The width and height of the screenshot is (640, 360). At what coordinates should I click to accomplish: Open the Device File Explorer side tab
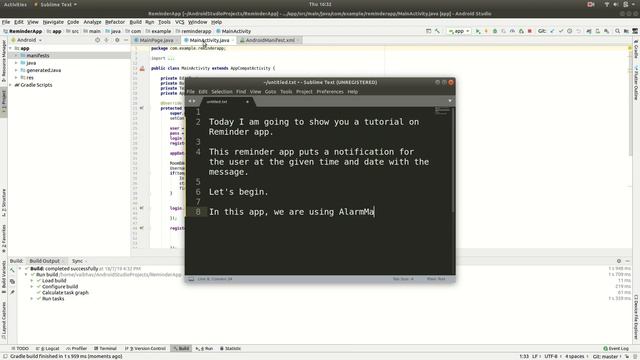[636, 317]
